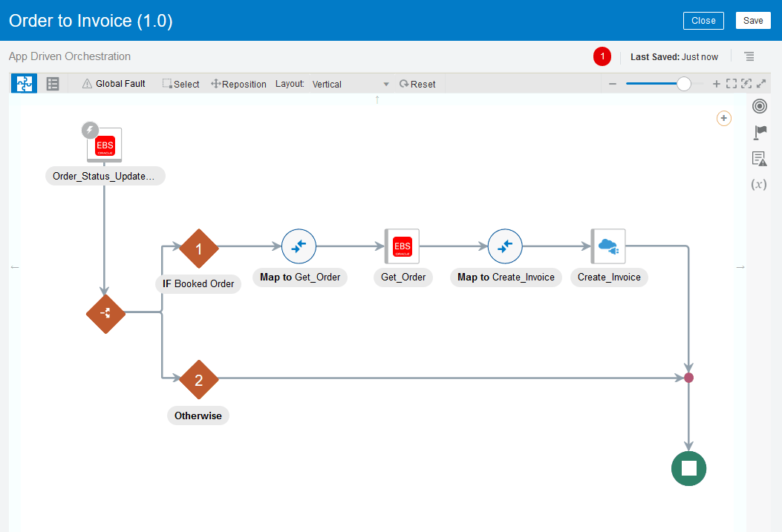Click the Map to Get_Order mapper icon
This screenshot has width=782, height=532.
(299, 246)
